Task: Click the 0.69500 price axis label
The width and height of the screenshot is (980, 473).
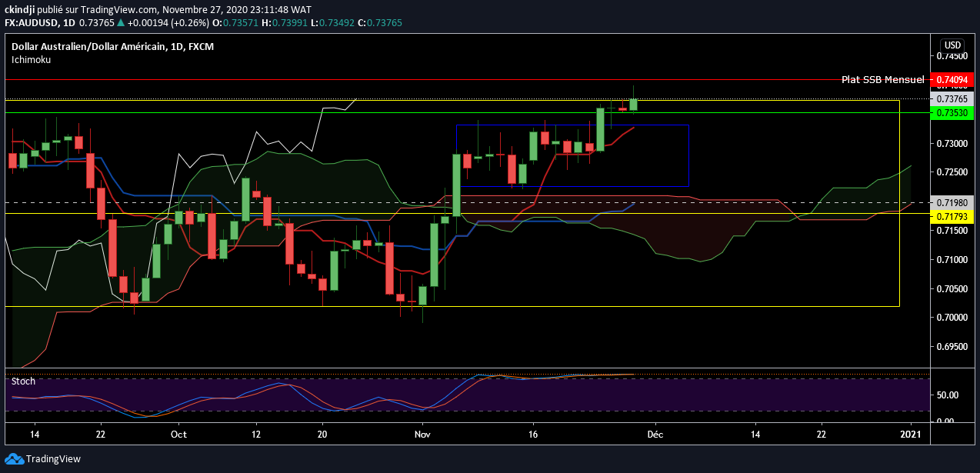Action: 952,347
